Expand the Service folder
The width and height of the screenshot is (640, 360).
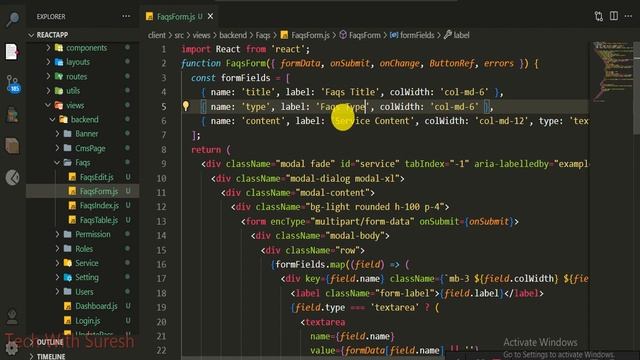(57, 263)
